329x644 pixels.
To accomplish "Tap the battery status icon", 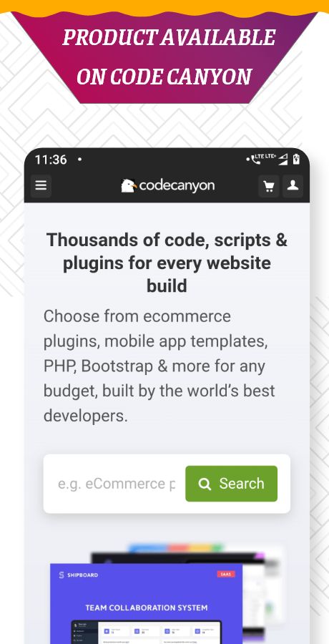I will [296, 159].
